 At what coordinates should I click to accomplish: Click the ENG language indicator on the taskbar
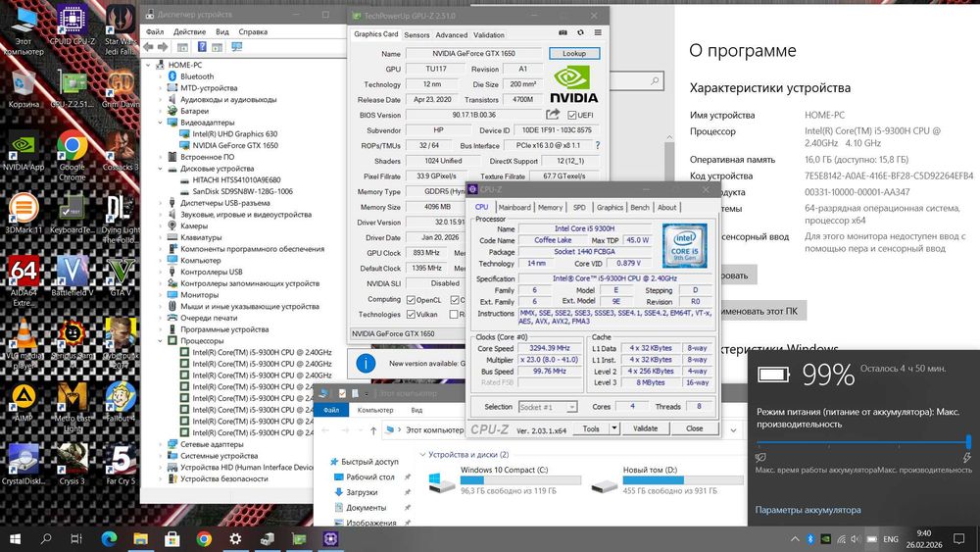pos(891,539)
